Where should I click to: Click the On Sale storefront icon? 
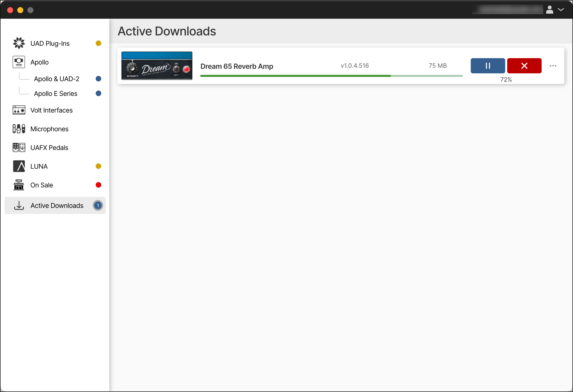point(19,185)
